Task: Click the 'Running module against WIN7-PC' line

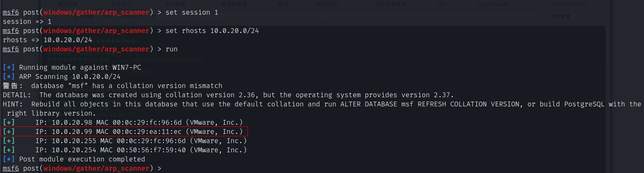Action: point(72,67)
